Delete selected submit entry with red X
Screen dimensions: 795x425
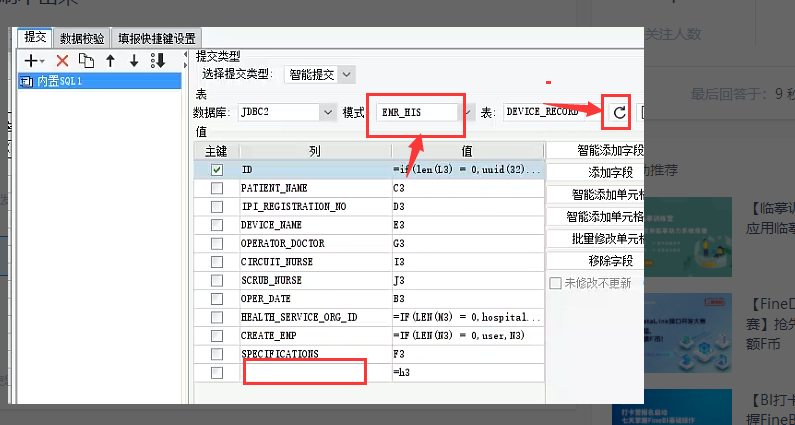point(62,61)
